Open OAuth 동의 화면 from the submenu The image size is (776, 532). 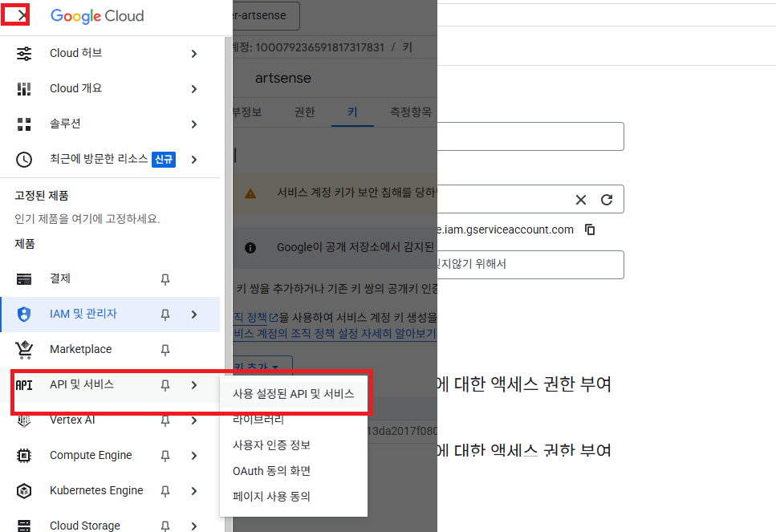294,471
